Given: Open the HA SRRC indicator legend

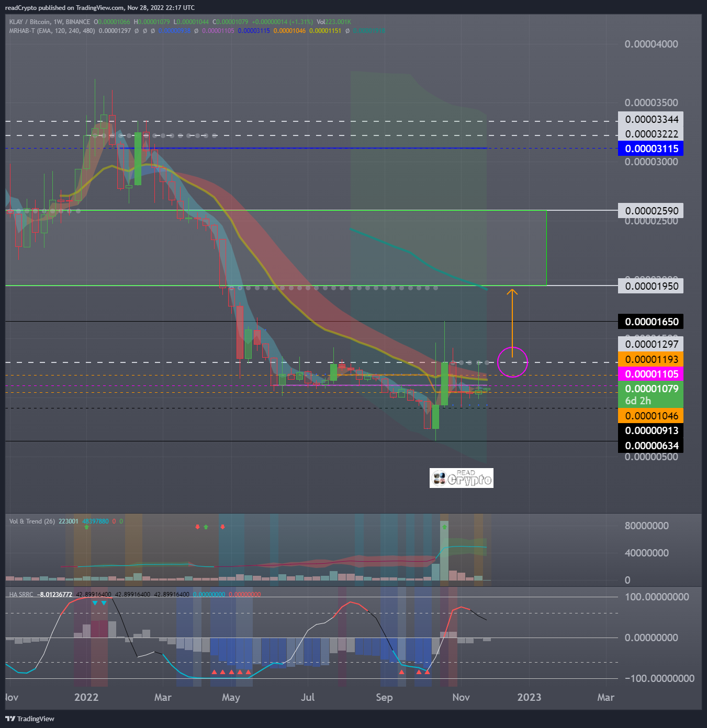Looking at the screenshot, I should click(x=21, y=595).
